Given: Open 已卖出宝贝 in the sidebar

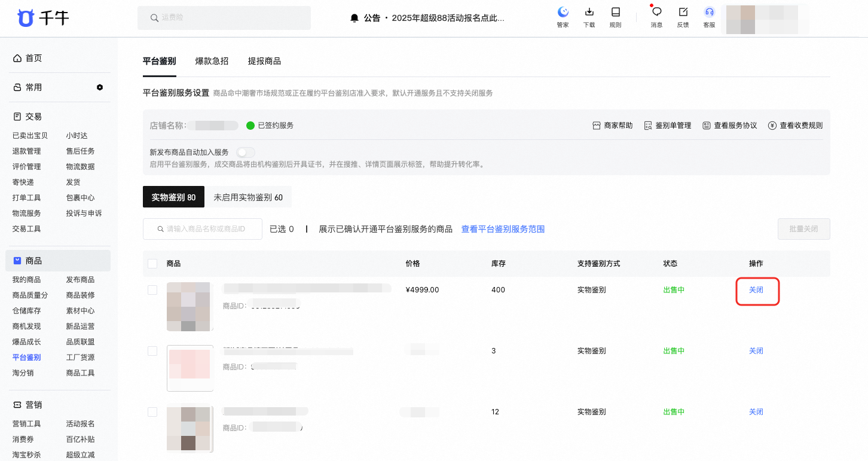Looking at the screenshot, I should pos(30,136).
